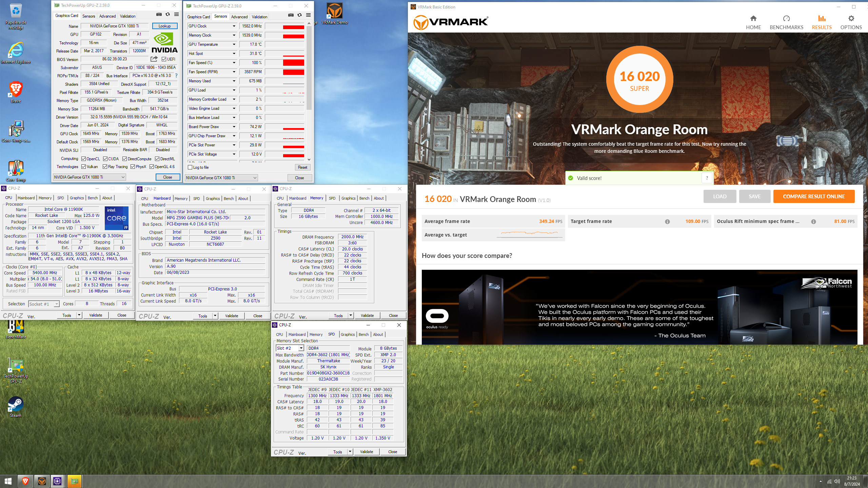Open the Tools dropdown arrow in CPU-Z SPD window
868x488 pixels.
(350, 452)
